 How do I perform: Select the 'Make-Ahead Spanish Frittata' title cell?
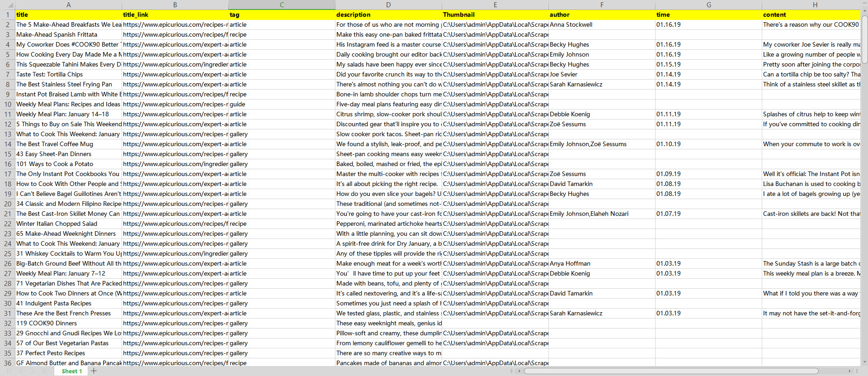click(68, 34)
